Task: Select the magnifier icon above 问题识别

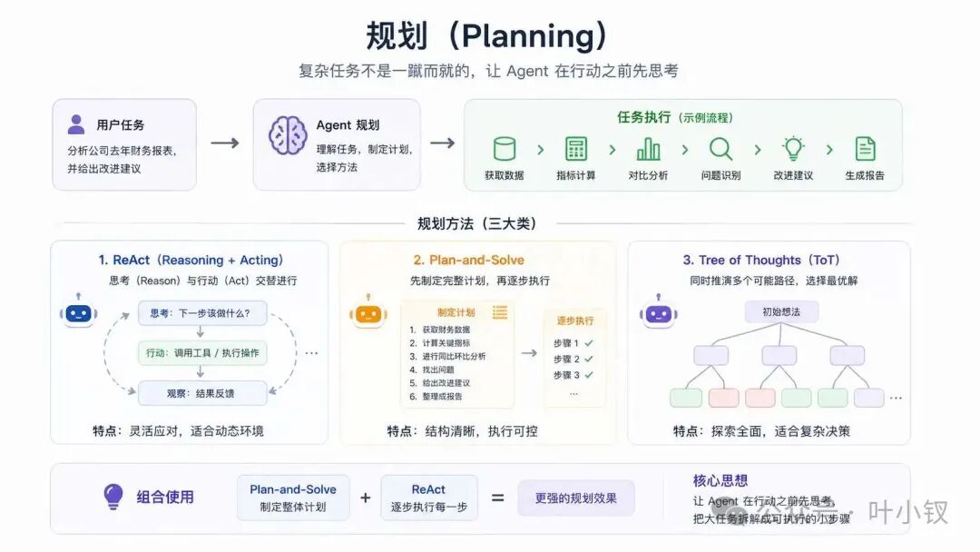Action: tap(720, 149)
